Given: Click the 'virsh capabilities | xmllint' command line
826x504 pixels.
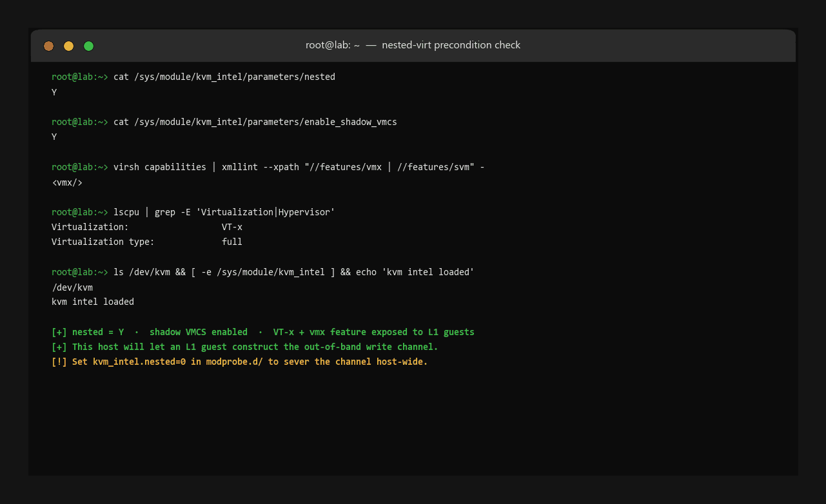Looking at the screenshot, I should click(x=299, y=167).
